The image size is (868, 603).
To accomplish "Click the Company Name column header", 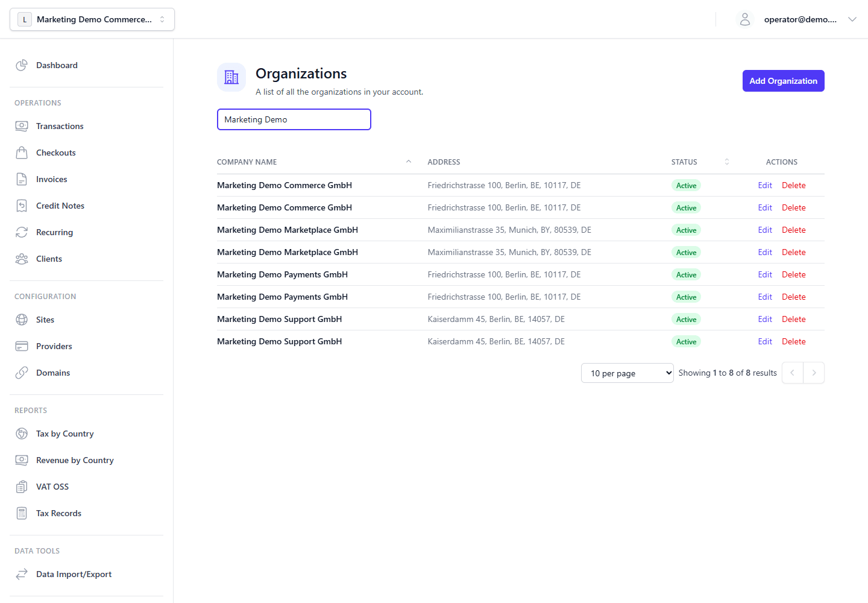I will click(x=247, y=162).
